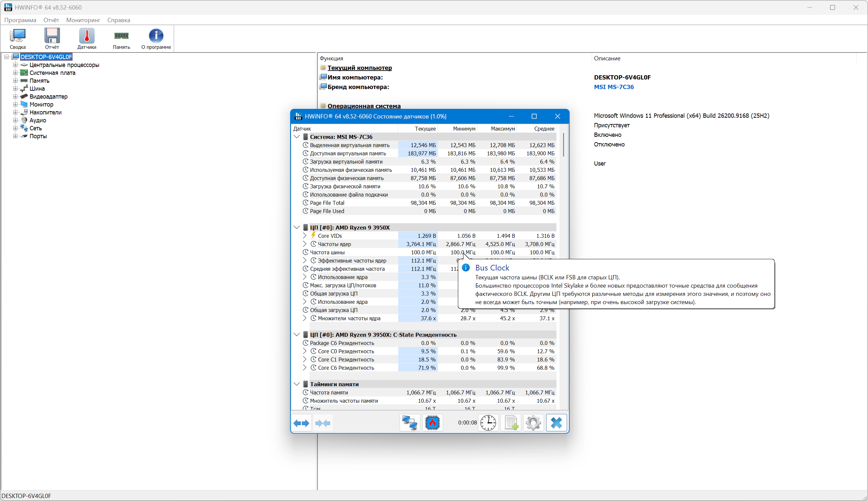Screen dimensions: 868x501
Task: Expand the Видеоадаптер tree node
Action: [x=15, y=97]
